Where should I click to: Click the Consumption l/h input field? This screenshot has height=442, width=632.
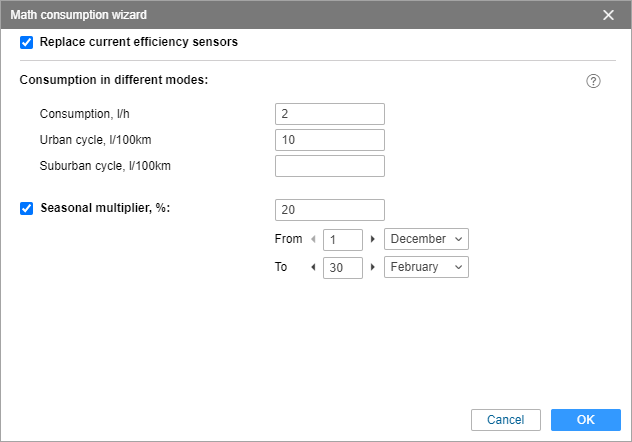330,114
